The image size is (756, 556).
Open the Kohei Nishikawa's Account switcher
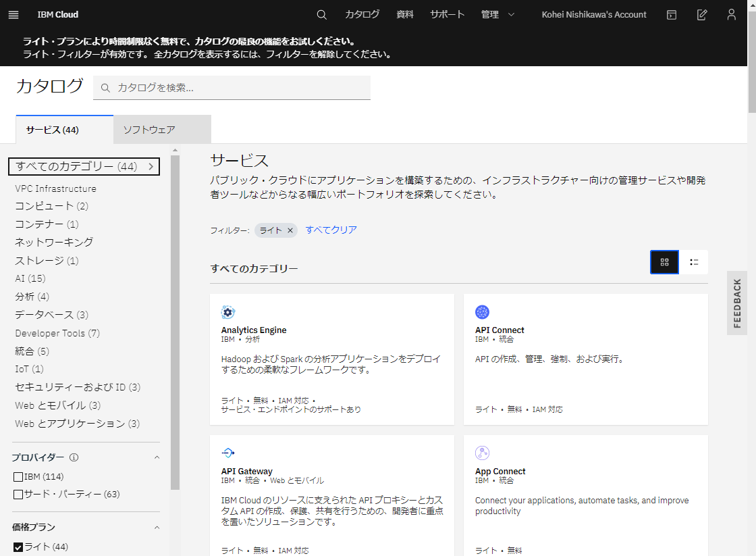click(x=593, y=15)
